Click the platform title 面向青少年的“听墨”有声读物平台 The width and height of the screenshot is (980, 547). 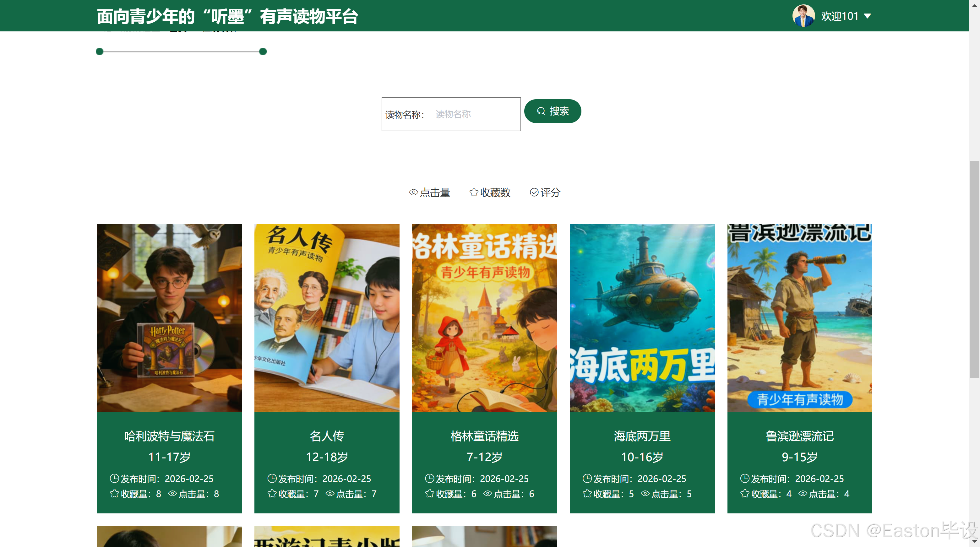pos(227,16)
